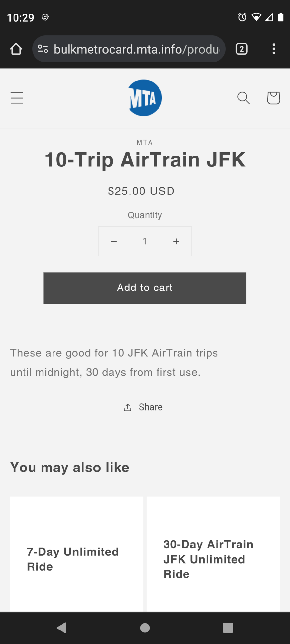Tap the Android home circle button
The image size is (290, 644).
[145, 628]
